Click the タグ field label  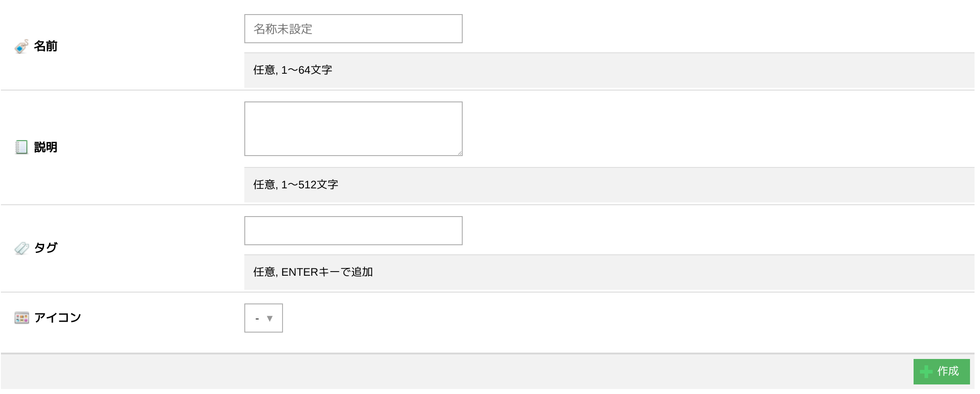click(46, 248)
